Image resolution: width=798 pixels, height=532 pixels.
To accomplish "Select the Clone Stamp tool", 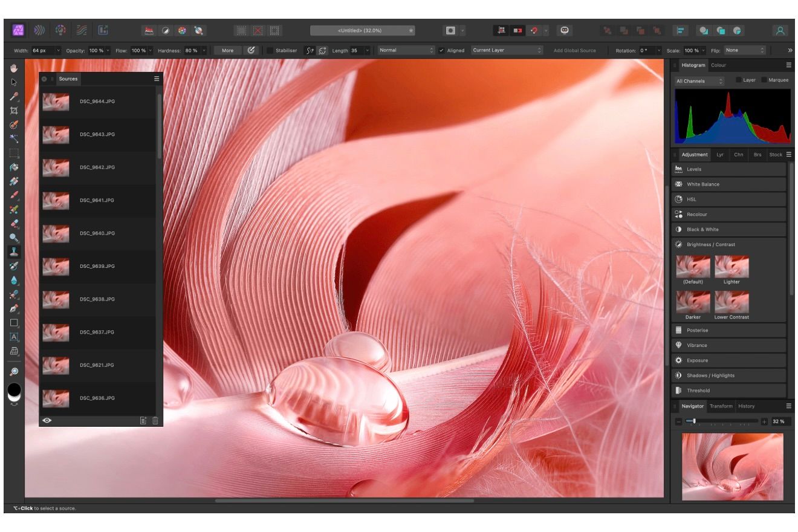I will pos(14,251).
